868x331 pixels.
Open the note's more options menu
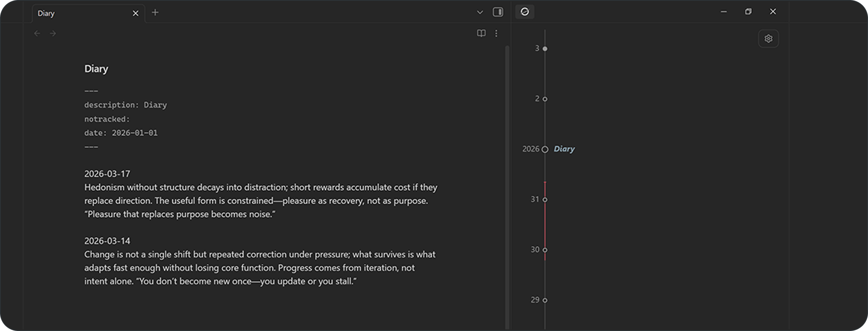(x=496, y=33)
